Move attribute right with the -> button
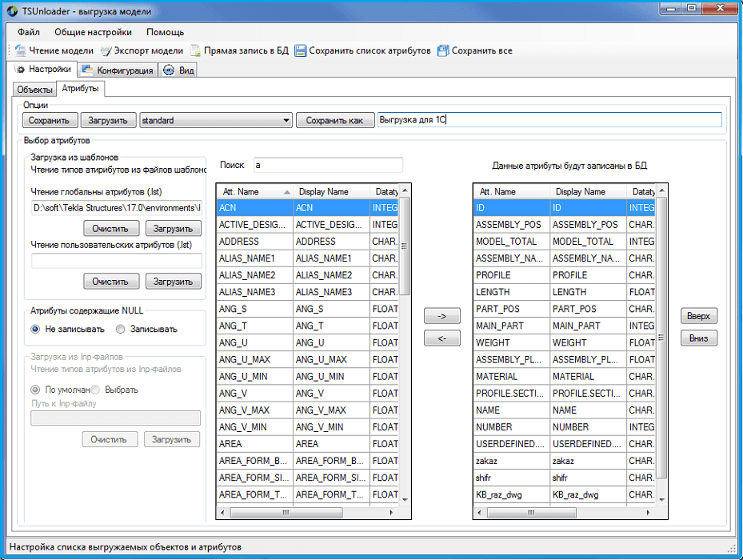 442,316
